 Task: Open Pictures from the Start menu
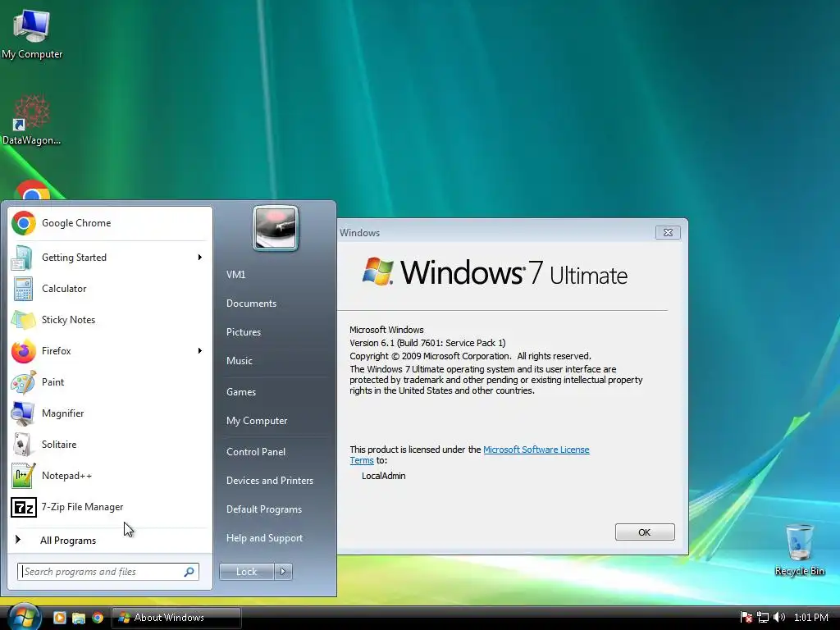pos(243,332)
